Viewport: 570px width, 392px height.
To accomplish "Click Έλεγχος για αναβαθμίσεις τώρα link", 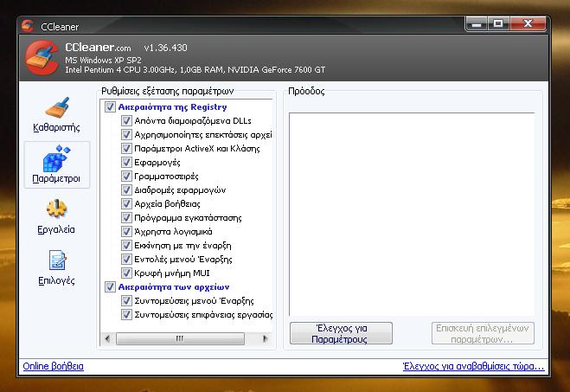I will click(474, 366).
